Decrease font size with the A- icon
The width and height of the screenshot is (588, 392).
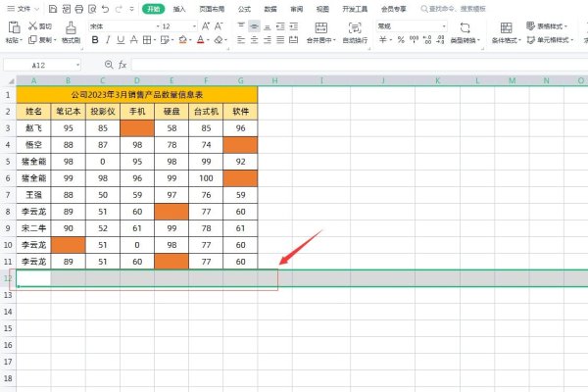click(x=219, y=25)
